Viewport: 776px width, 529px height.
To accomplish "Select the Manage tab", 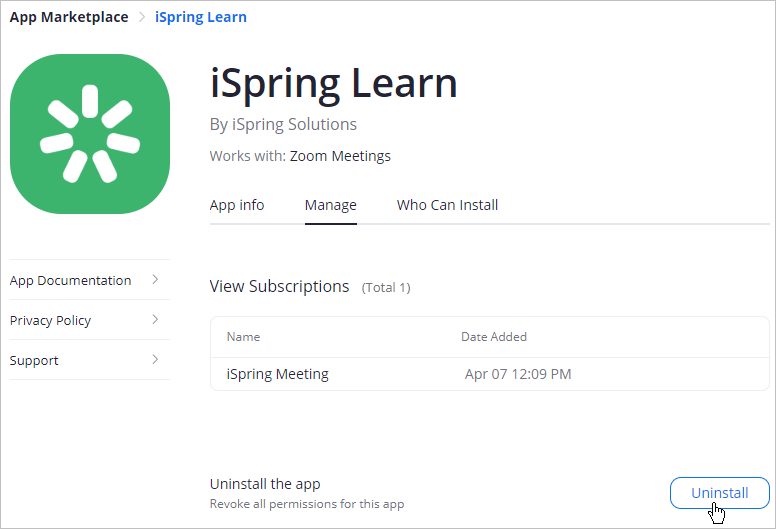I will (x=330, y=205).
